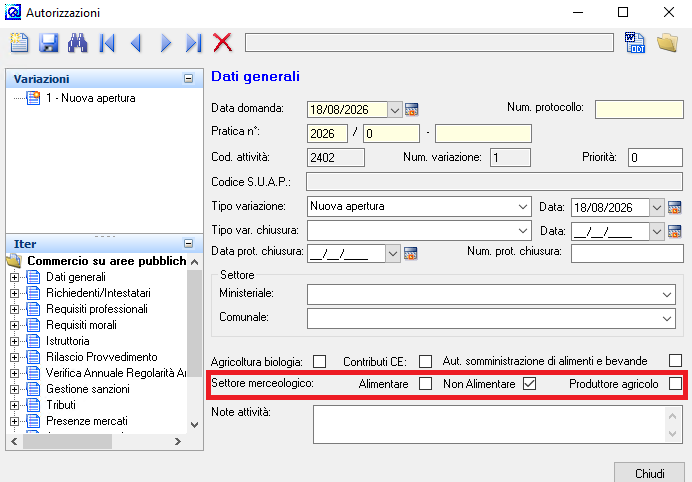The image size is (692, 482).
Task: Click the Autorizzazioni app icon in title bar
Action: [x=13, y=12]
